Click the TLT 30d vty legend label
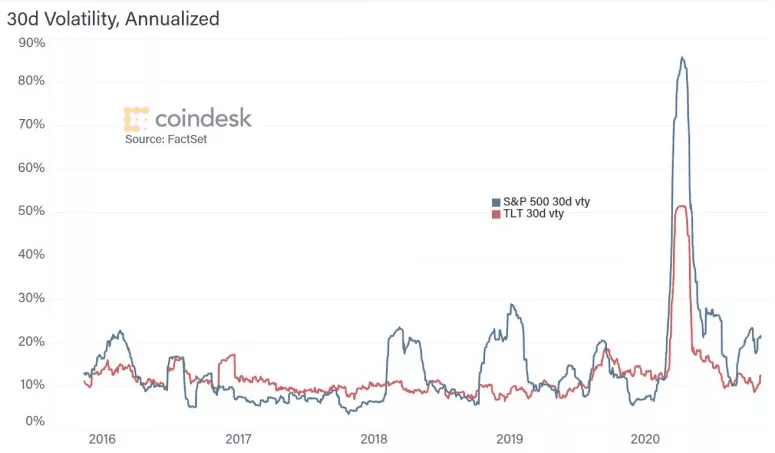This screenshot has height=453, width=775. point(533,214)
